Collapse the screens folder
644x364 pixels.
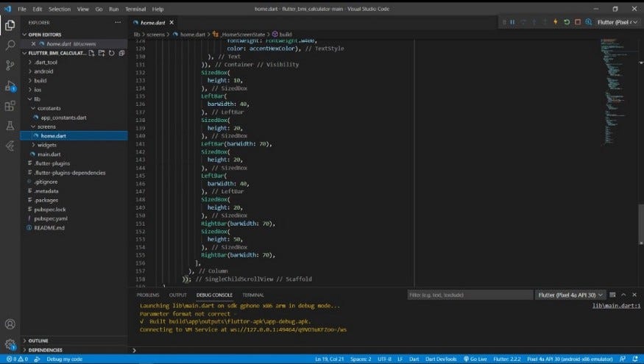[46, 126]
